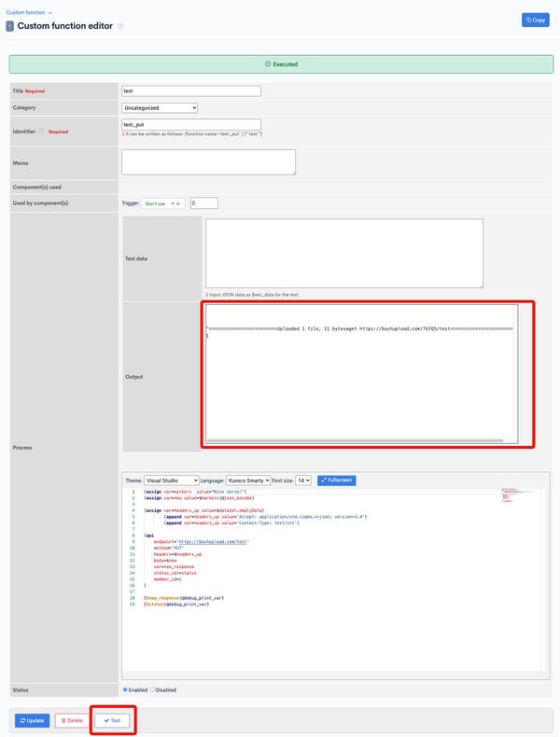Click the Identifier input field
Viewport: 560px width, 737px height.
(191, 125)
